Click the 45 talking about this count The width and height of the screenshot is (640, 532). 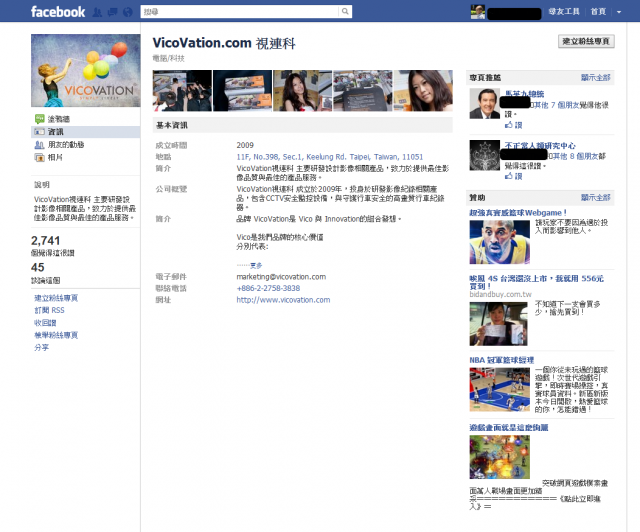(38, 267)
